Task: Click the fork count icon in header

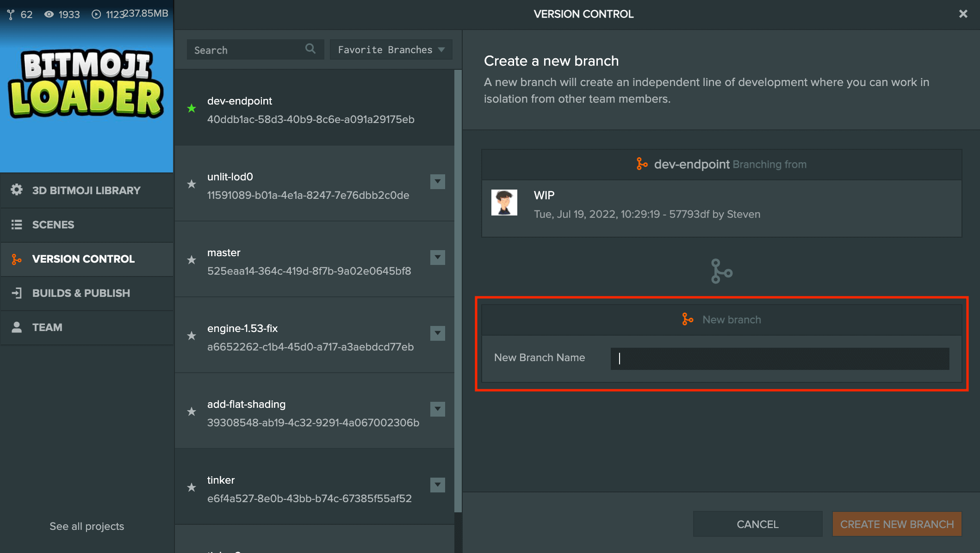Action: pos(11,15)
